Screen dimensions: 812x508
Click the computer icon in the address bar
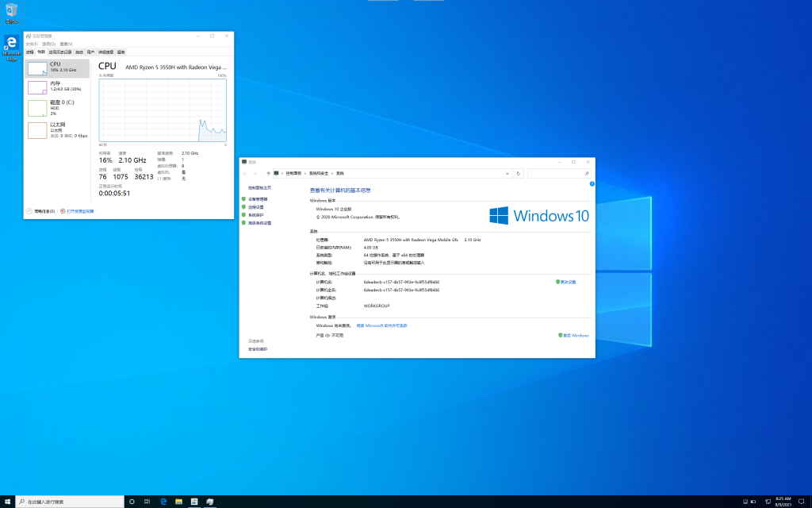(x=277, y=173)
